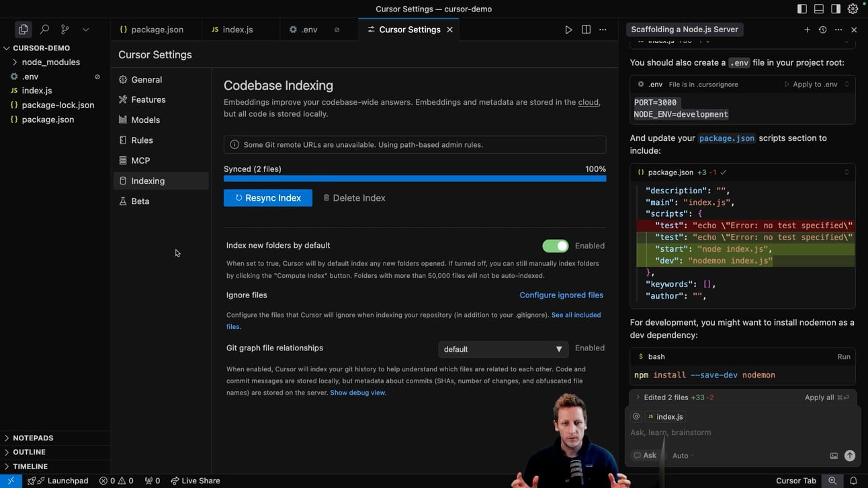Open the Show debug view link
Screen dimensions: 868x488
(358, 393)
